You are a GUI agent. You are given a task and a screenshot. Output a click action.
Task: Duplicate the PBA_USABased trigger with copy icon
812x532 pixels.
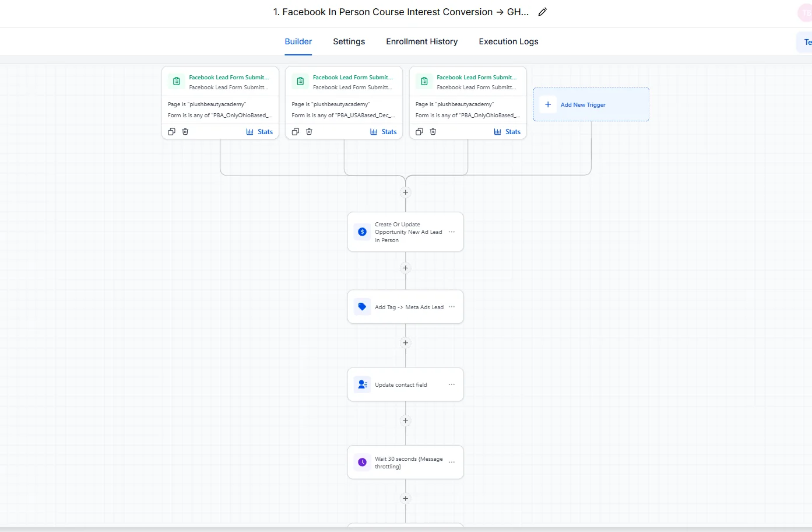click(296, 132)
